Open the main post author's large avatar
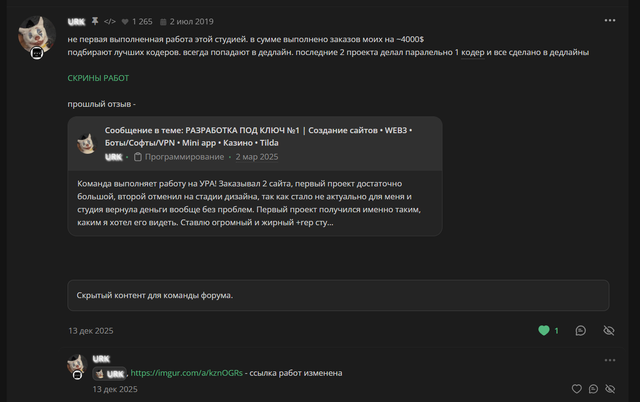This screenshot has height=402, width=640. [x=37, y=34]
